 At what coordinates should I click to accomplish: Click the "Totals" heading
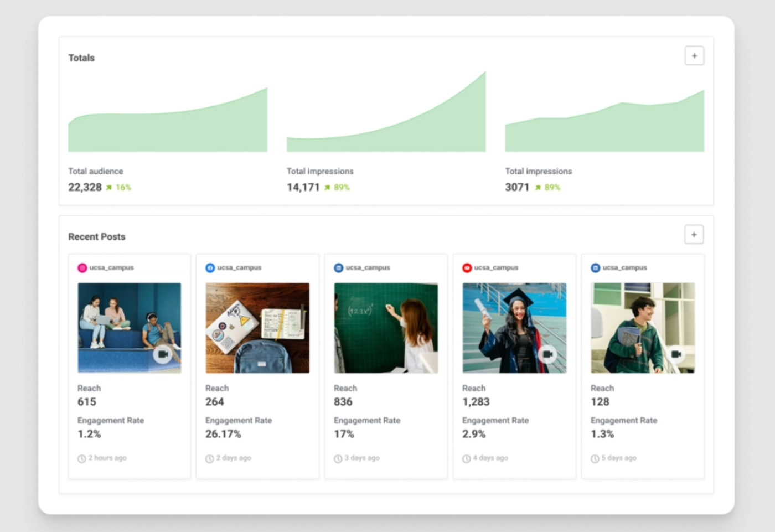pyautogui.click(x=81, y=58)
